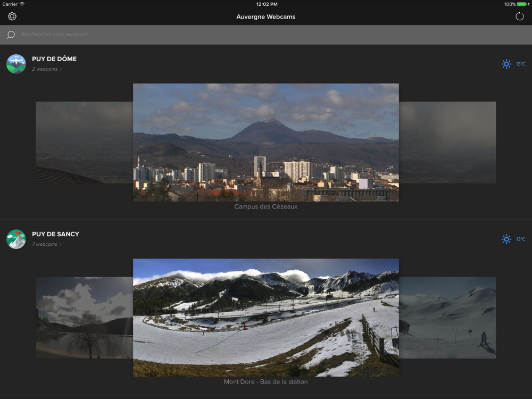
Task: Open the PUY DE DÔME section title
Action: pos(54,59)
